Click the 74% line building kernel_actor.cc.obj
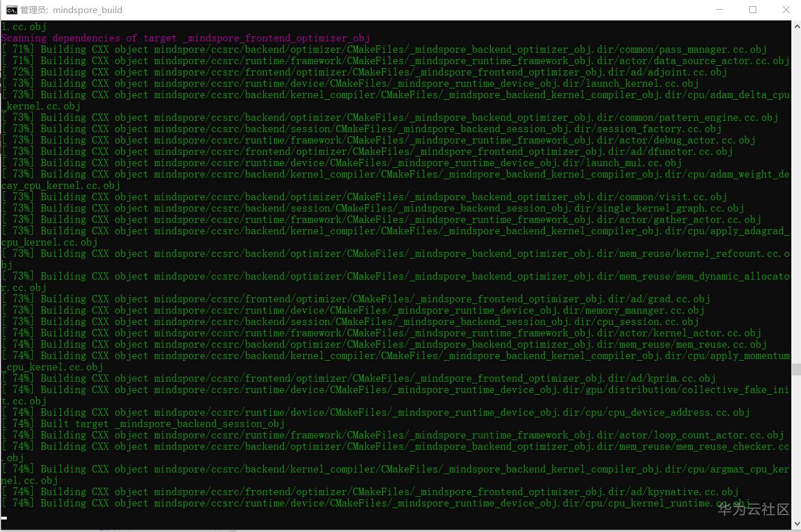 pos(381,333)
